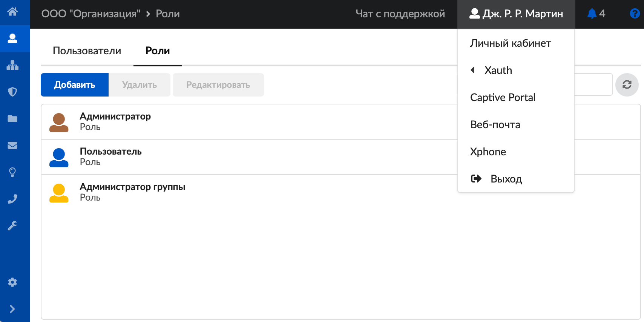Click the brown Администратор role avatar

click(x=59, y=122)
